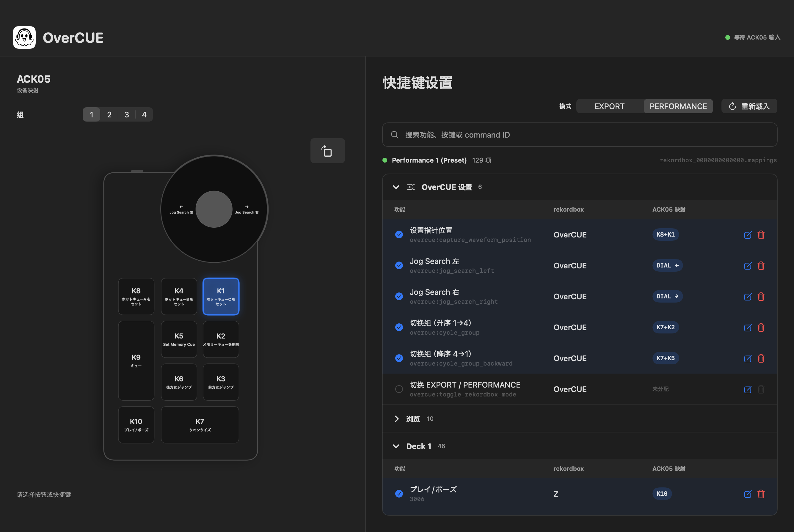Toggle the 切换组 (升序 1→4) checkbox
Viewport: 794px width, 532px height.
tap(399, 327)
